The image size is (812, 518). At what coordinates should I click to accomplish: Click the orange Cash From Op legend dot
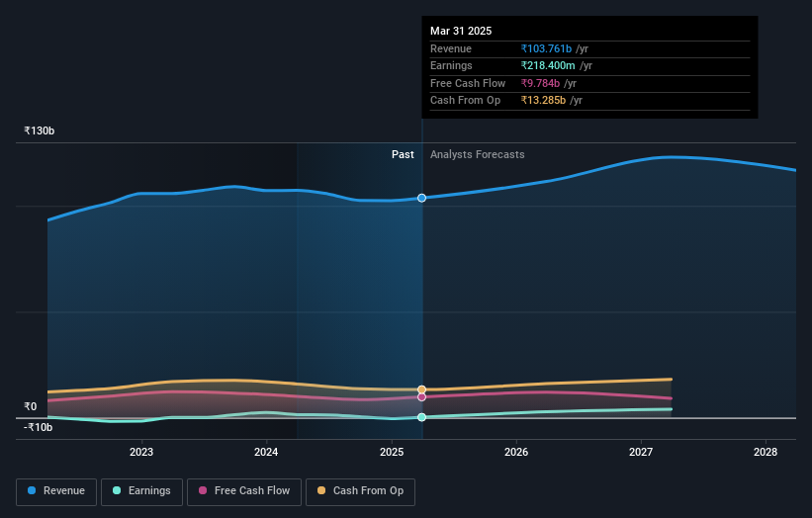tap(321, 490)
